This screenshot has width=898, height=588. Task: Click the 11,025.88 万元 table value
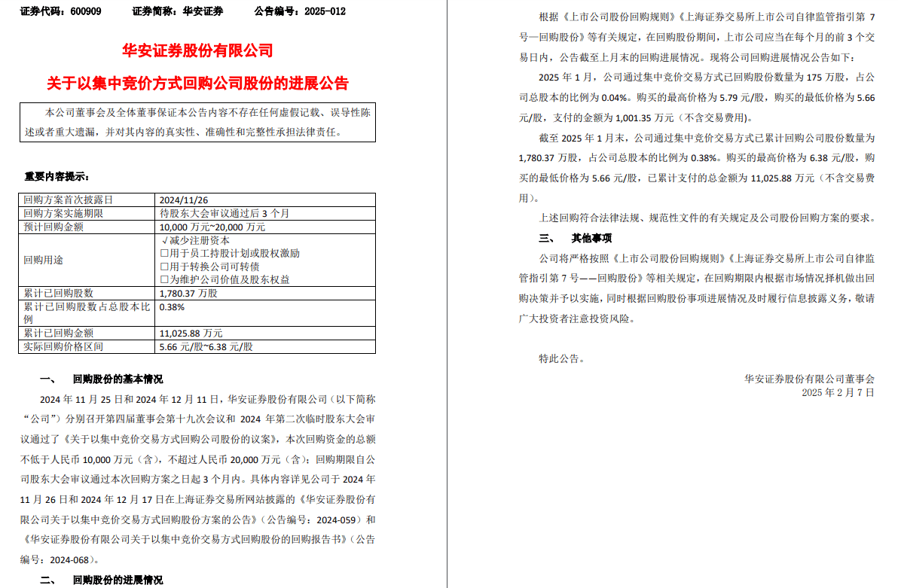pyautogui.click(x=191, y=333)
